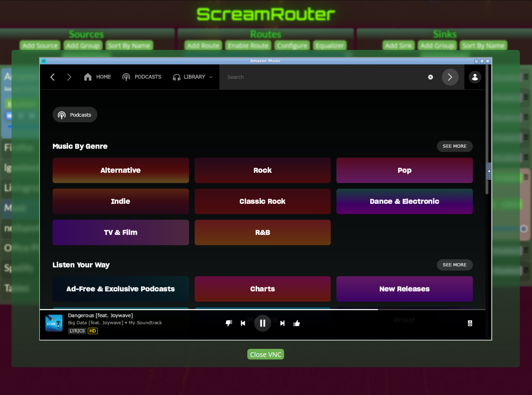
Task: Clear the search text with X
Action: (430, 77)
